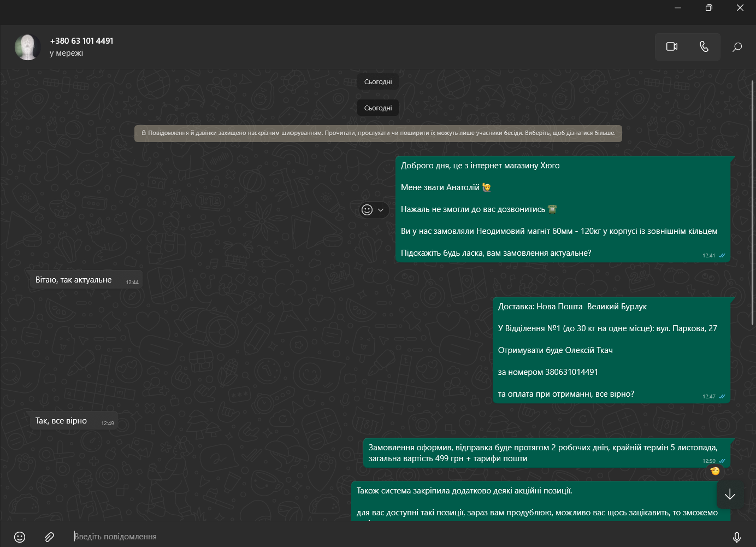Click the incoming message 'Вітаю, так актуальне'
The image size is (756, 547).
tap(85, 280)
